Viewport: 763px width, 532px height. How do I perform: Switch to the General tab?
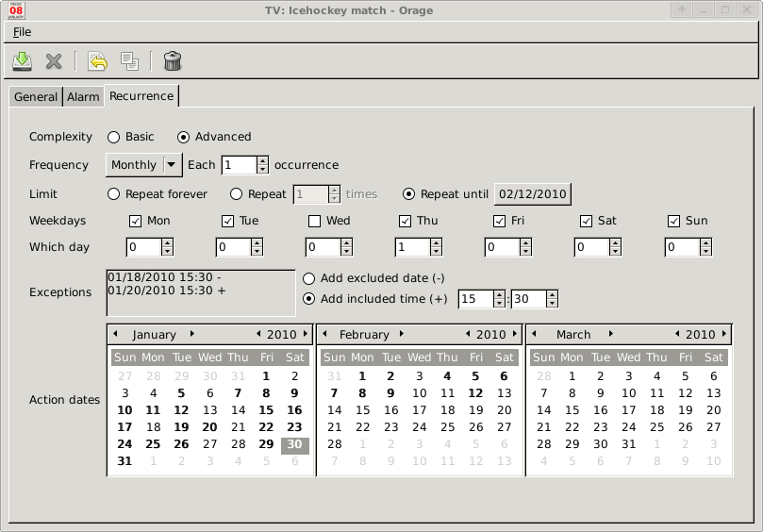point(36,97)
